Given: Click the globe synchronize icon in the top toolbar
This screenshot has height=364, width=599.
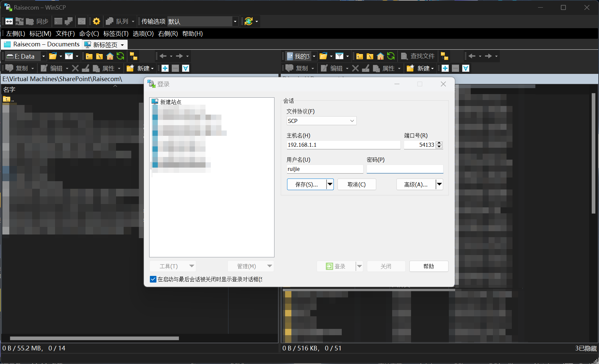Looking at the screenshot, I should pyautogui.click(x=249, y=22).
